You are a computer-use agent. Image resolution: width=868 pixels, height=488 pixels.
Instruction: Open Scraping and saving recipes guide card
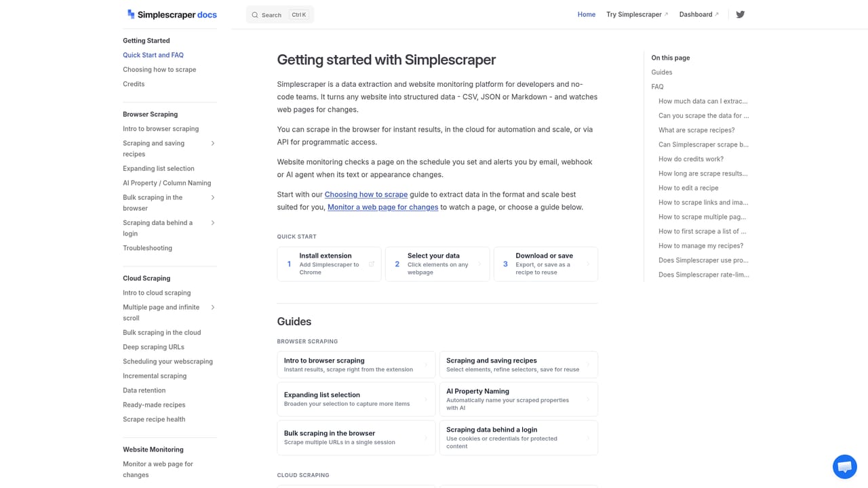click(519, 365)
